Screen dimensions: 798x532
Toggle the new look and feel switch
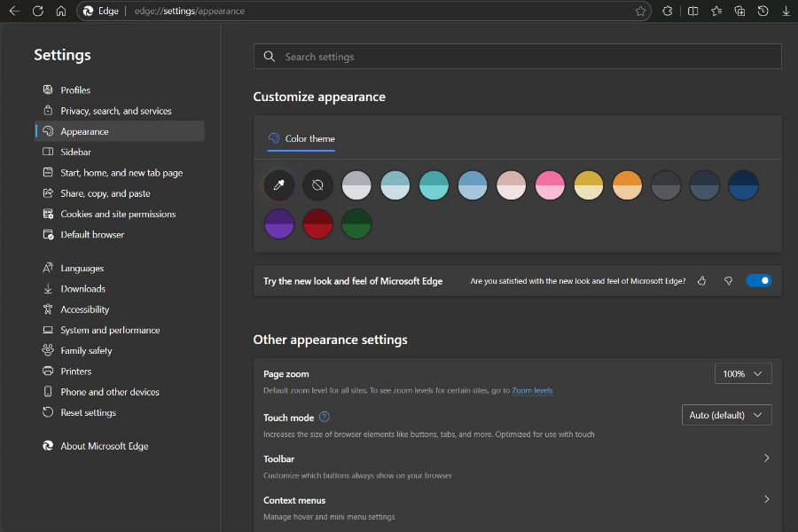click(758, 280)
